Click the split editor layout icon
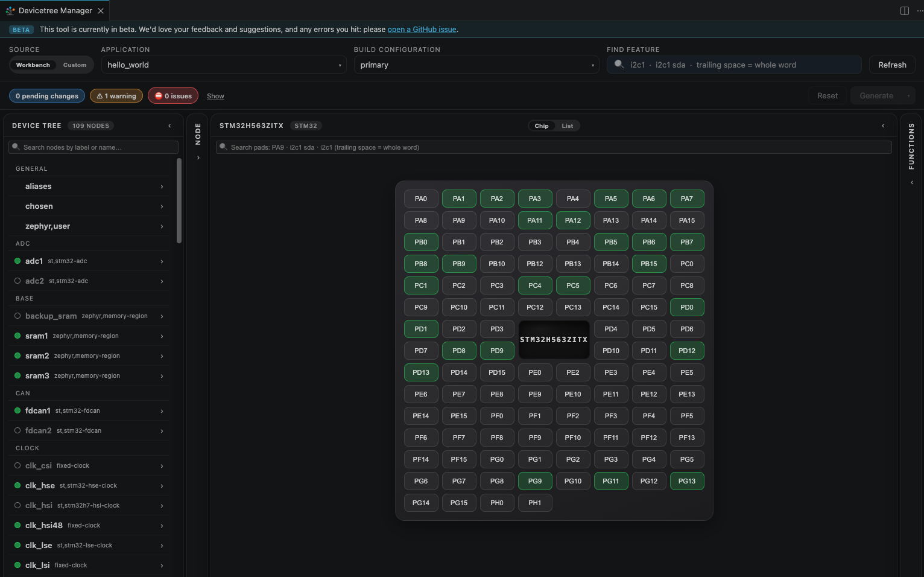This screenshot has height=577, width=924. [x=905, y=11]
